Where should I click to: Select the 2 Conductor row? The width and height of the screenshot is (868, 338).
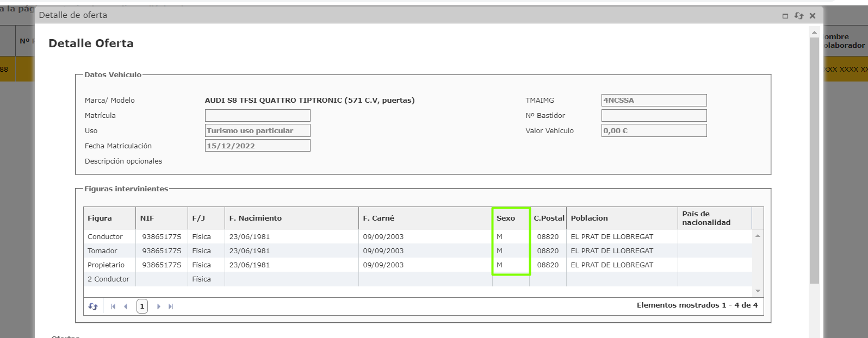[418, 279]
